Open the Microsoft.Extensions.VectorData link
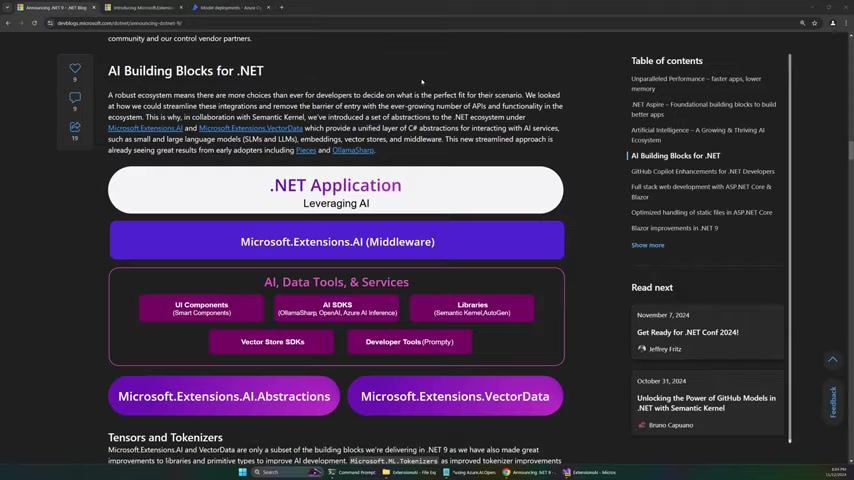Screen dimensions: 854x480 pyautogui.click(x=251, y=129)
